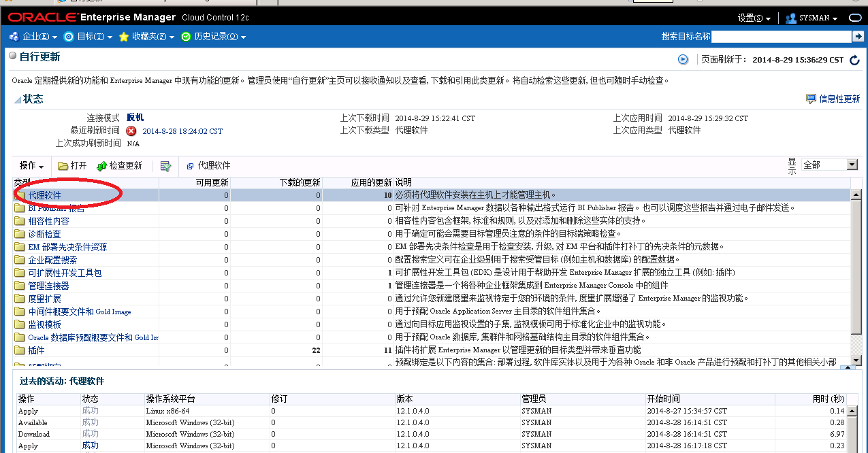868x453 pixels.
Task: Click the red error icon by 最近刷新时间
Action: pyautogui.click(x=131, y=131)
